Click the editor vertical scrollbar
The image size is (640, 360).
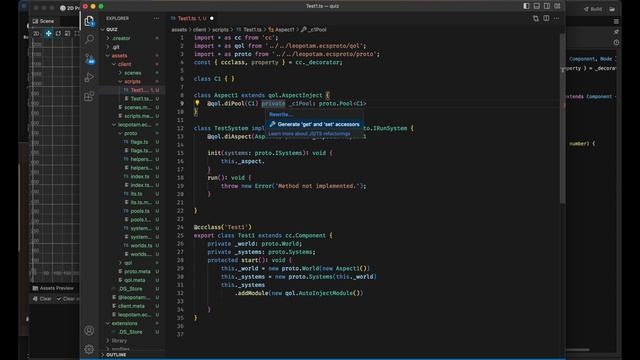[562, 118]
